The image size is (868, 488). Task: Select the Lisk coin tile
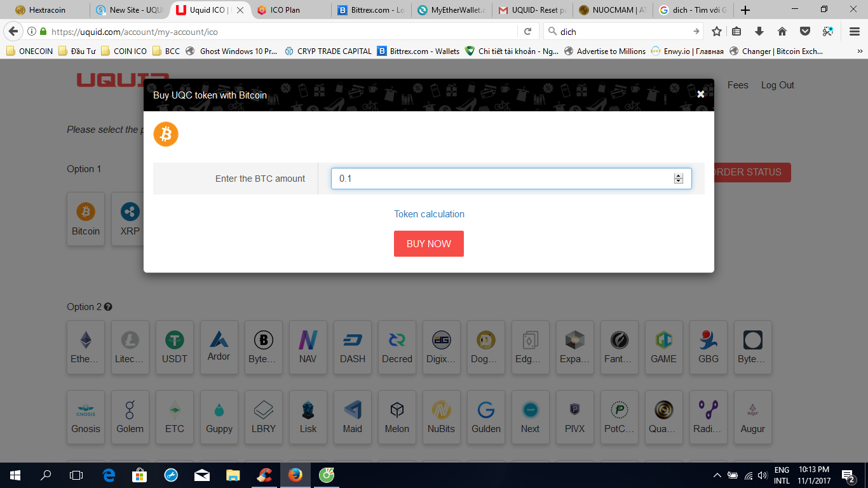308,417
